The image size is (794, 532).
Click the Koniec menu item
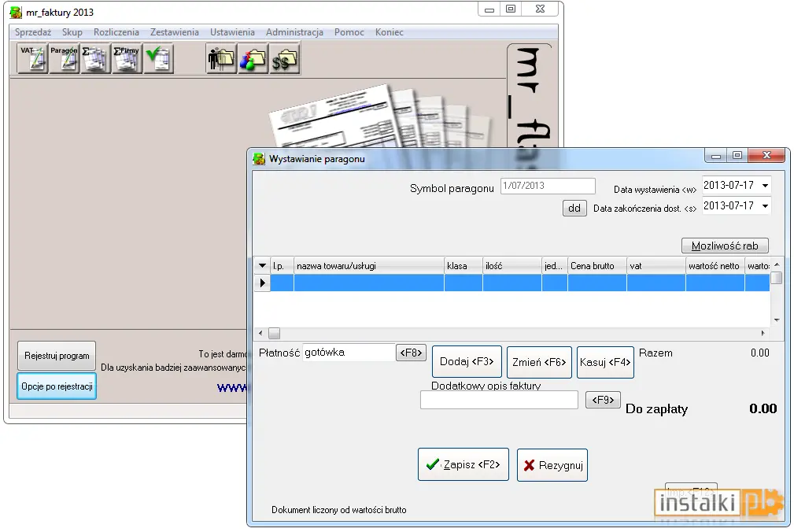coord(389,32)
